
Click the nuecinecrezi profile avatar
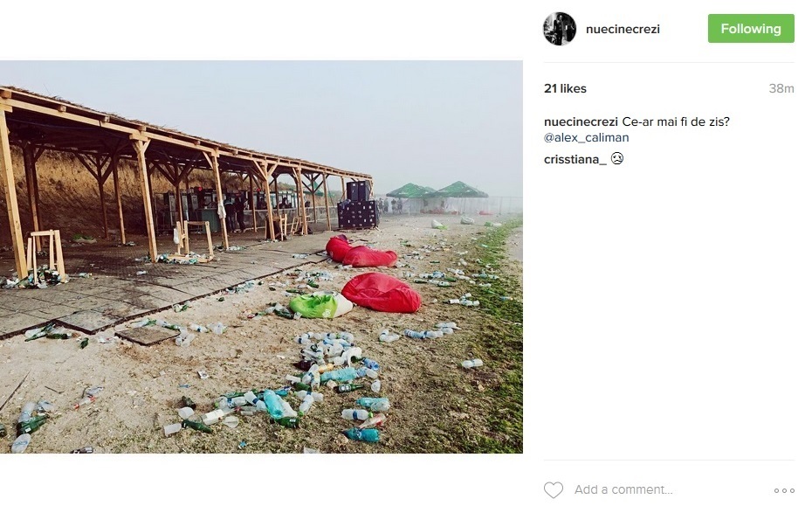tap(560, 29)
